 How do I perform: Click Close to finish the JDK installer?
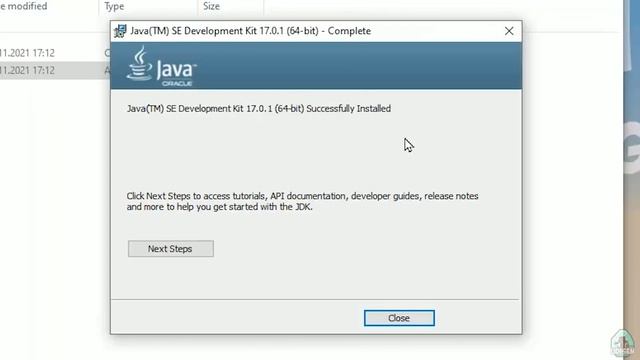point(399,318)
